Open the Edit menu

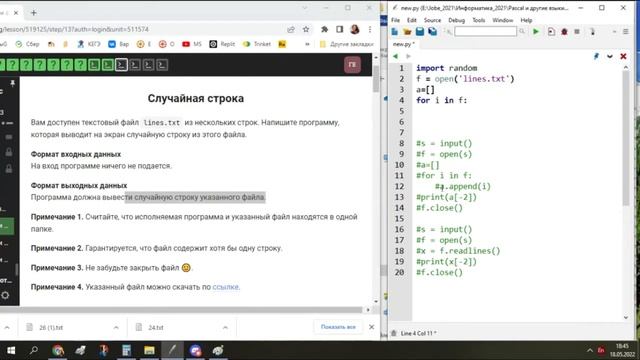[x=411, y=20]
